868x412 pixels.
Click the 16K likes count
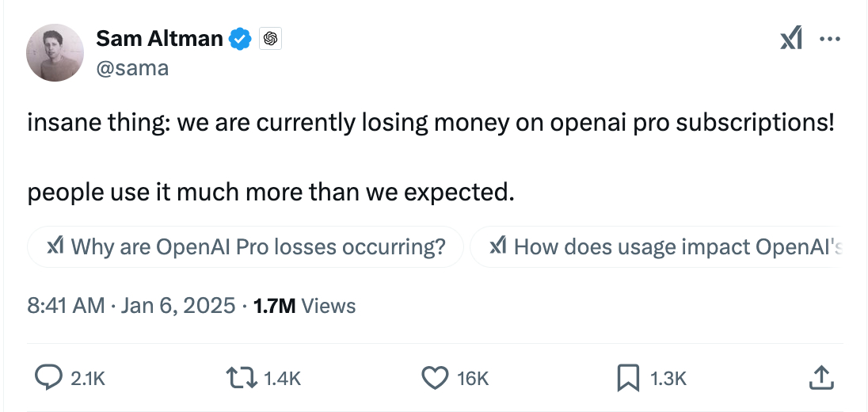click(x=473, y=380)
